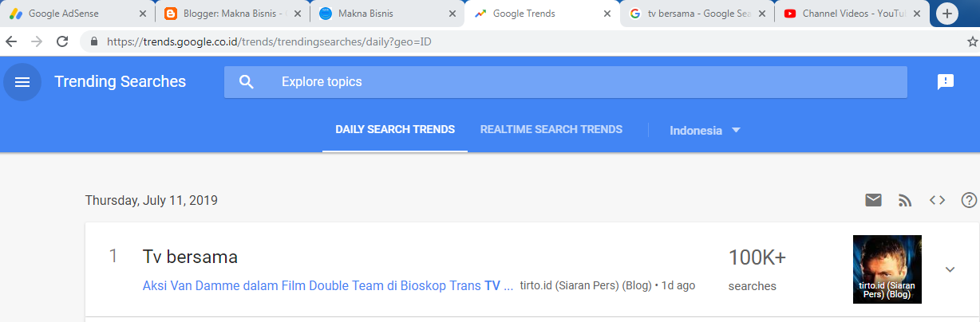Open the tirto.id article thumbnail
980x322 pixels.
[887, 269]
